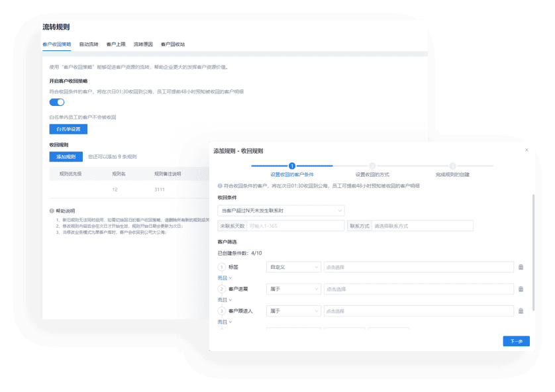This screenshot has width=555, height=392.
Task: Select the 流转原因 tab
Action: tap(143, 44)
